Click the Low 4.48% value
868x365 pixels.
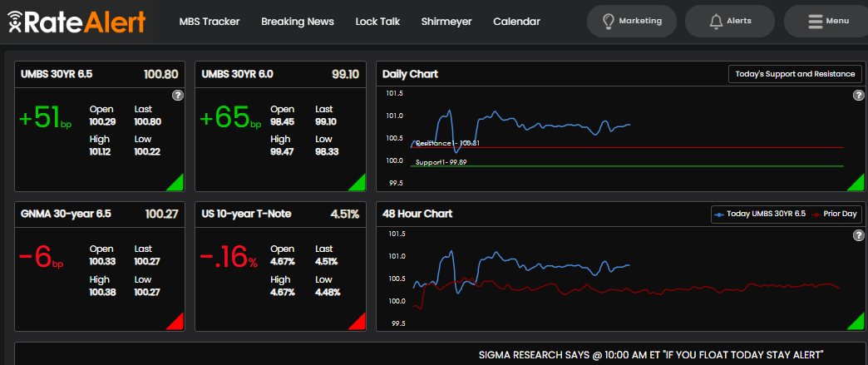pyautogui.click(x=328, y=293)
